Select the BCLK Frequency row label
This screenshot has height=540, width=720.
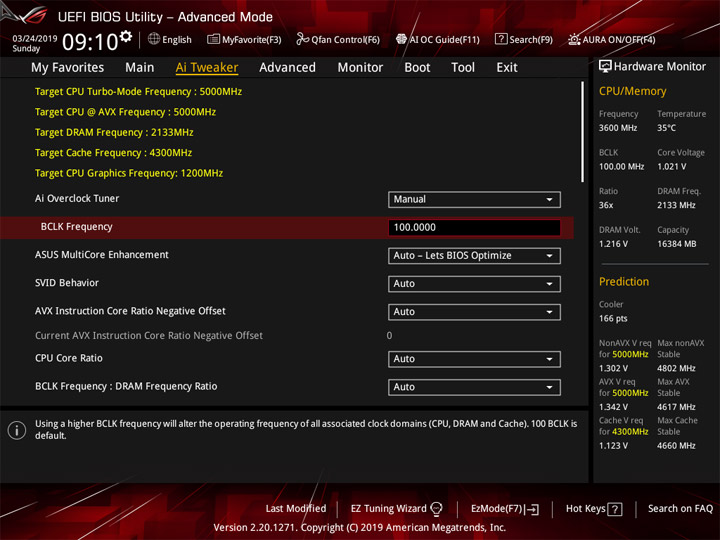click(x=76, y=227)
